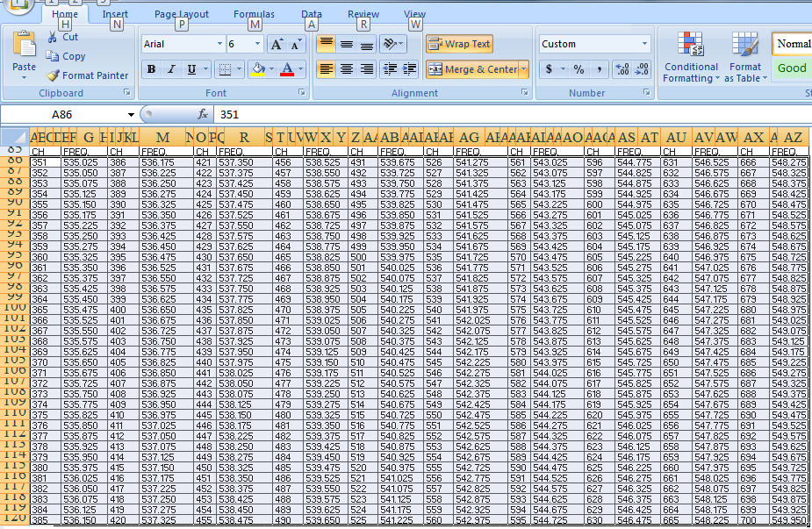Open the Insert ribbon tab
Screen dimensions: 812x529
115,14
